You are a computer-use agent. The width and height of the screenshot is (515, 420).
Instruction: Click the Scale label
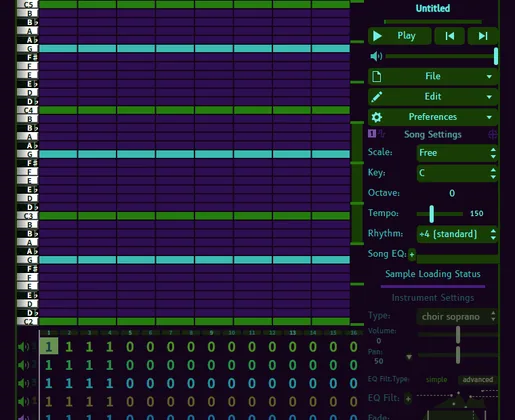(x=380, y=152)
